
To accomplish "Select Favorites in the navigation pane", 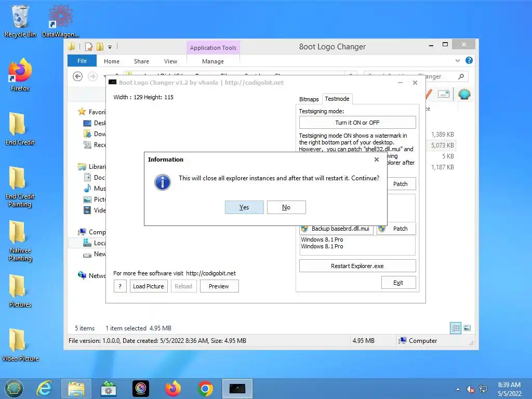I will (91, 112).
